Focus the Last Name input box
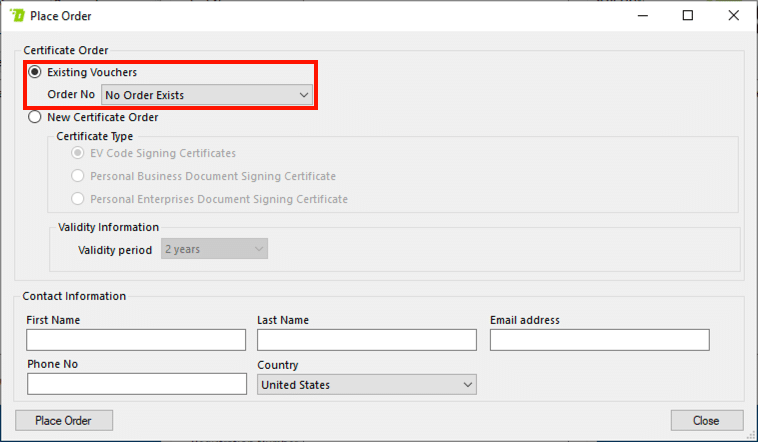 [366, 340]
